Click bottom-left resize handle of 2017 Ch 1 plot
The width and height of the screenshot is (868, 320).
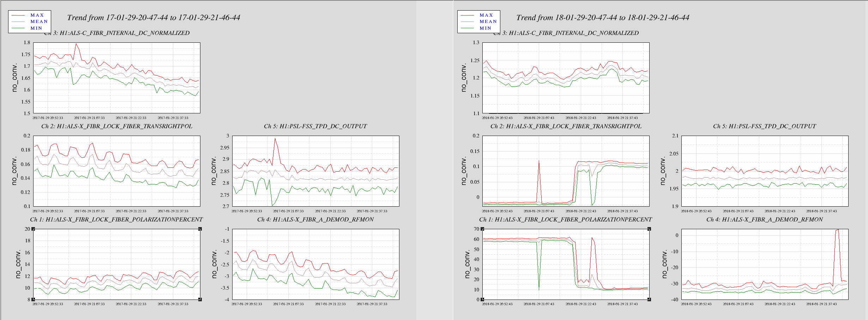(33, 300)
